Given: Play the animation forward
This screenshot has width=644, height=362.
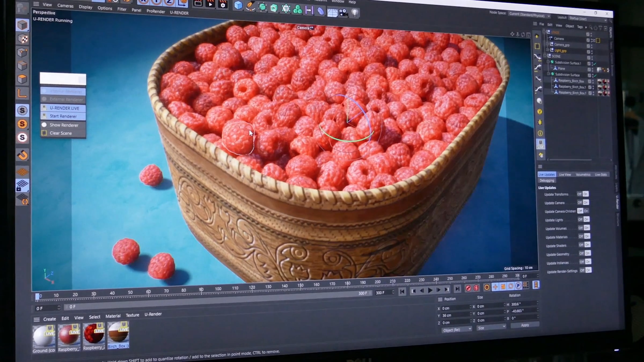Looking at the screenshot, I should (x=430, y=290).
